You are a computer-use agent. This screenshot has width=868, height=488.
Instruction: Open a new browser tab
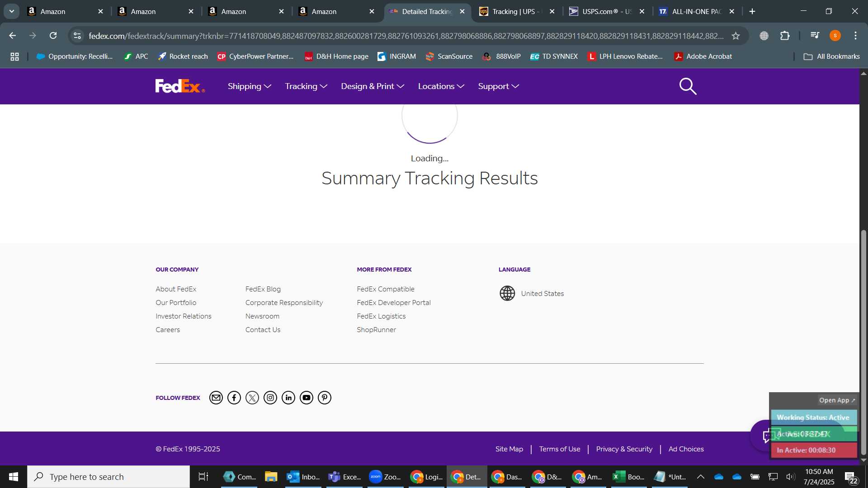tap(752, 11)
